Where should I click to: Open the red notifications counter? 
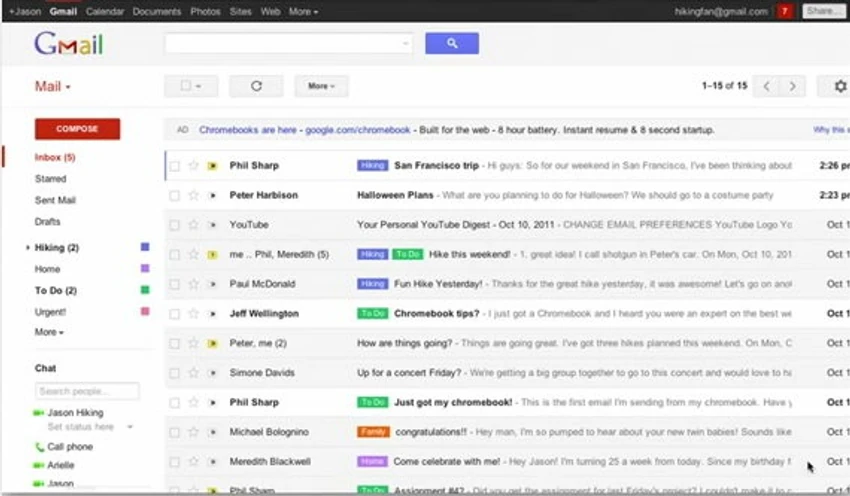pos(784,11)
